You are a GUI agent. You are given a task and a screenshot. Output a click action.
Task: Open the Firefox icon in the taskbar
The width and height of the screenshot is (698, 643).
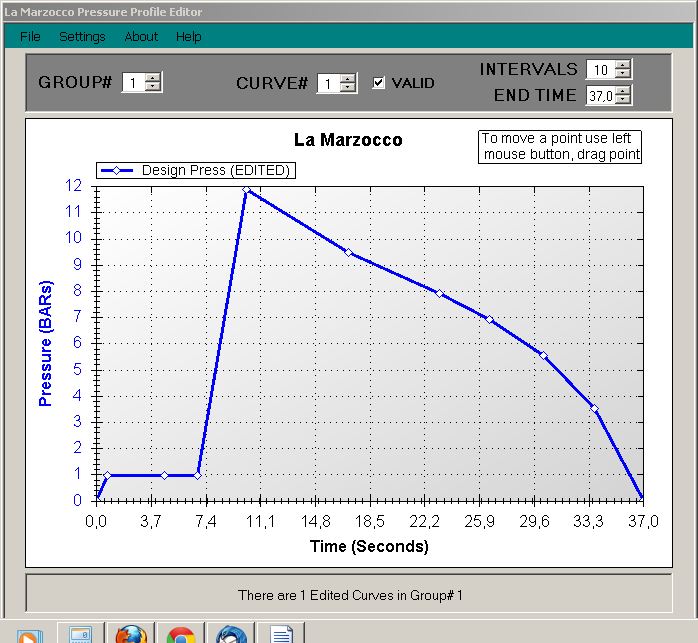[130, 634]
